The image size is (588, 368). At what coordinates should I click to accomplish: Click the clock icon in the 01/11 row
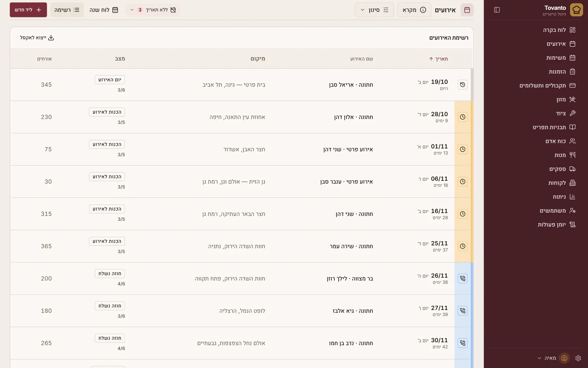463,149
